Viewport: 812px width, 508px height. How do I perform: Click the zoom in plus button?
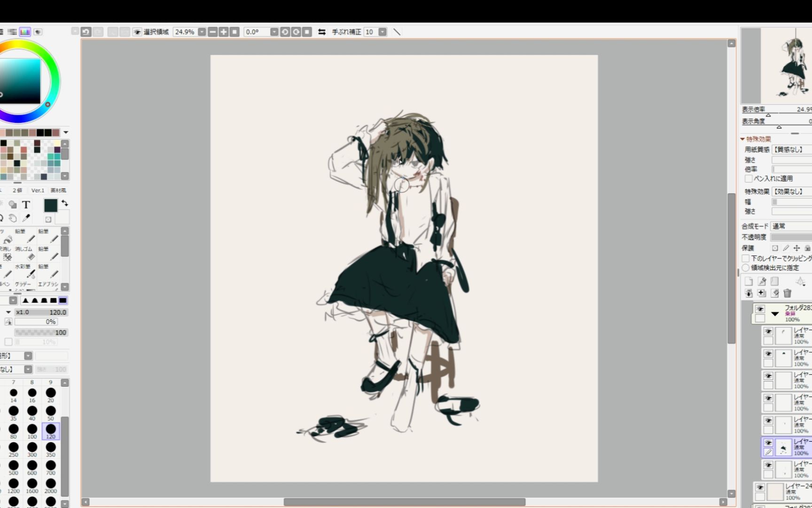tap(224, 32)
